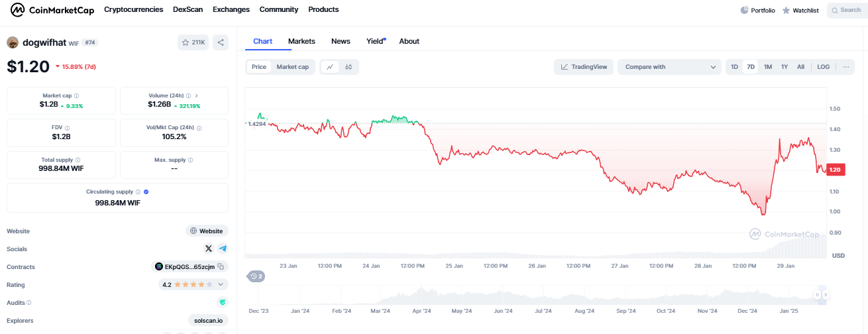Click the right handle of timeline range slider
This screenshot has height=334, width=868.
pyautogui.click(x=826, y=295)
